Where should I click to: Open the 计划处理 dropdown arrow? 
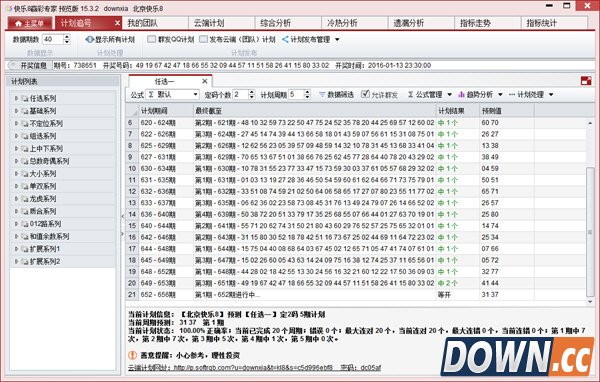pos(551,95)
